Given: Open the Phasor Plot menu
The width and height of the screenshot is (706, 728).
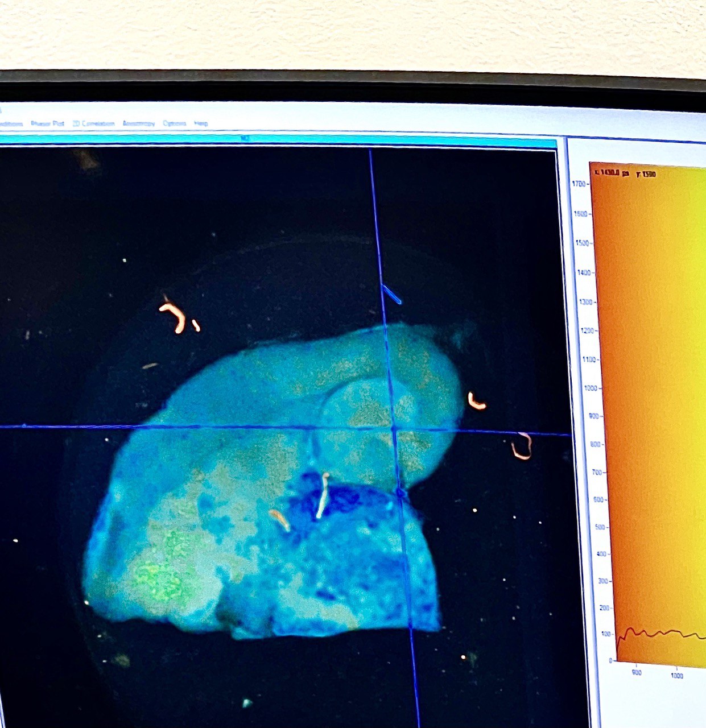Looking at the screenshot, I should (47, 123).
